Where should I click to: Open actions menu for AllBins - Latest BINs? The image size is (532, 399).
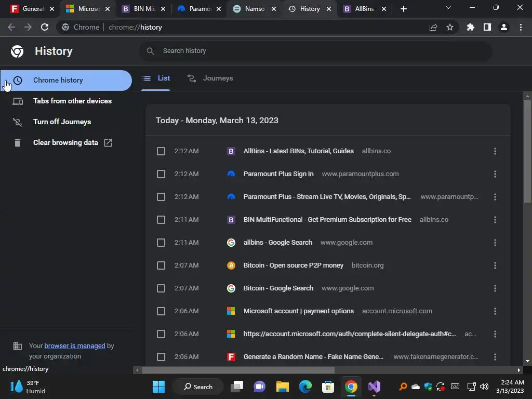[x=495, y=151]
